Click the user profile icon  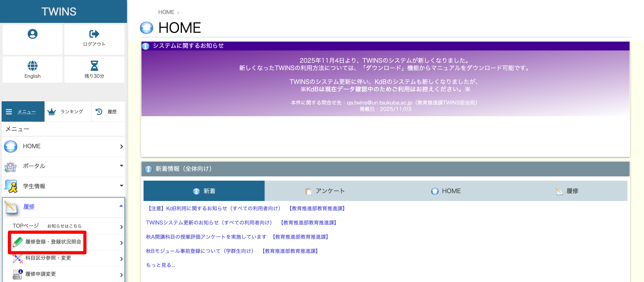click(33, 34)
